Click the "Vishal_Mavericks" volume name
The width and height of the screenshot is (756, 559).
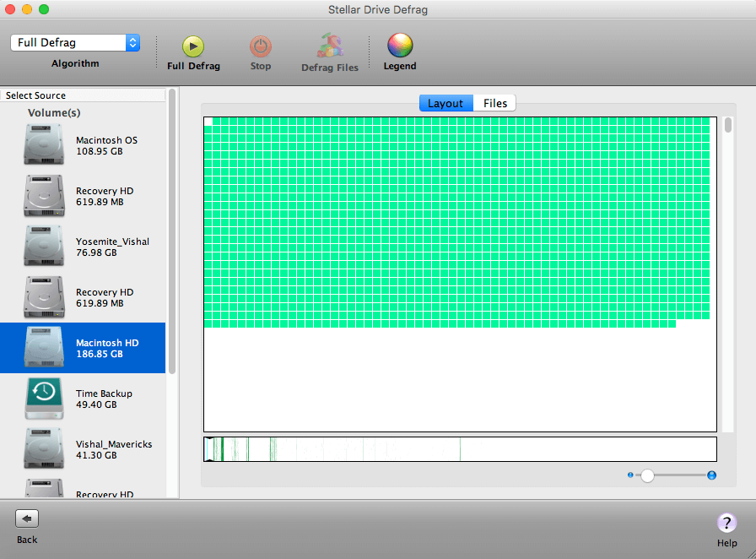coord(114,444)
